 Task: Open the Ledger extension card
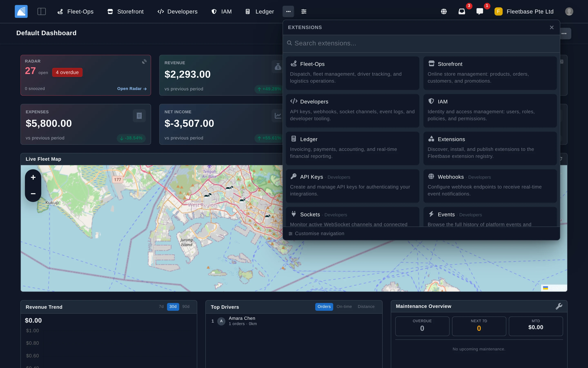(x=352, y=148)
